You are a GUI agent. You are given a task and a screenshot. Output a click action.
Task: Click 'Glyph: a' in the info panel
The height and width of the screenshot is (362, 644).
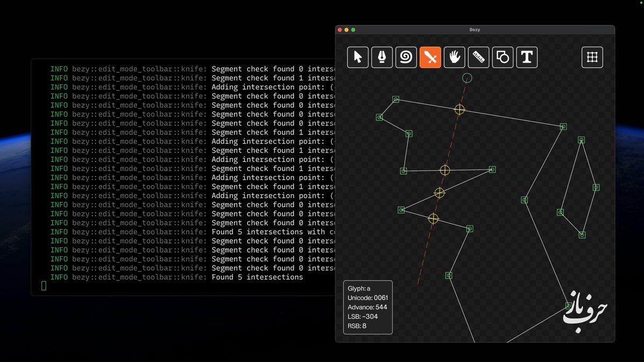[359, 289]
